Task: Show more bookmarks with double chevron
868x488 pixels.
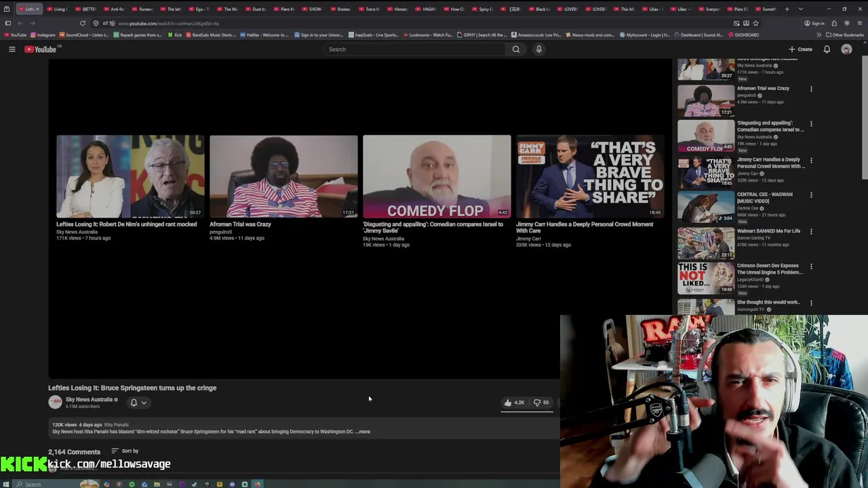Action: (x=818, y=35)
